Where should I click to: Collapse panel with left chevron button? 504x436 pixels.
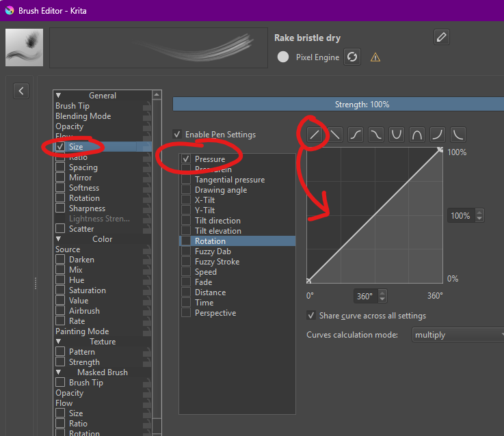(x=21, y=91)
